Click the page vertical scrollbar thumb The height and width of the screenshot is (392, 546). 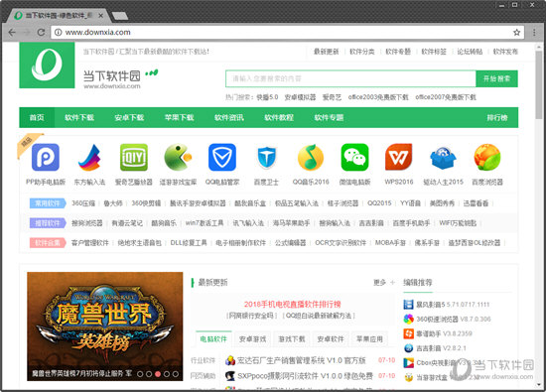point(539,85)
